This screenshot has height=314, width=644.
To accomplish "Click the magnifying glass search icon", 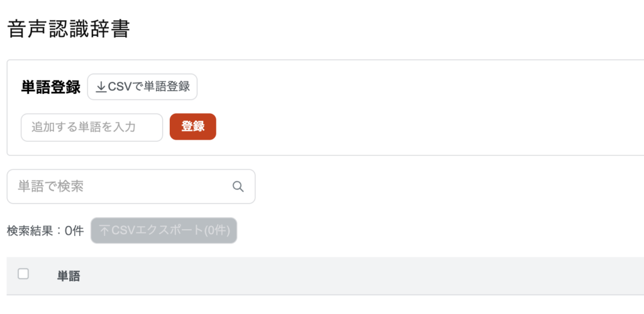I will [x=238, y=186].
